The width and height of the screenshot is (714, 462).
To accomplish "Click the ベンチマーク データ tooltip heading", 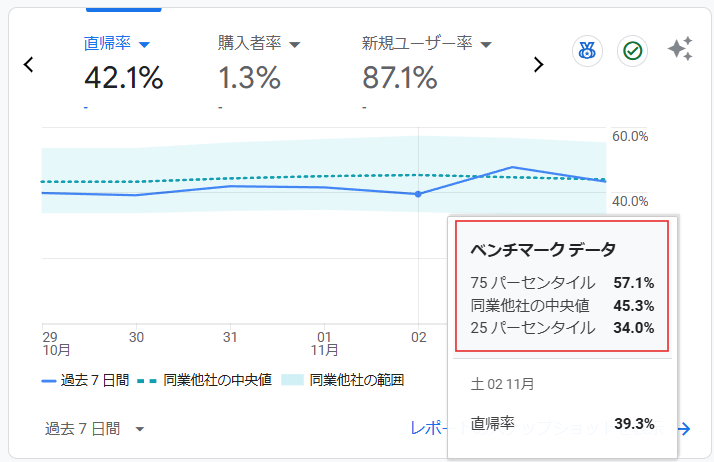I will tap(543, 249).
